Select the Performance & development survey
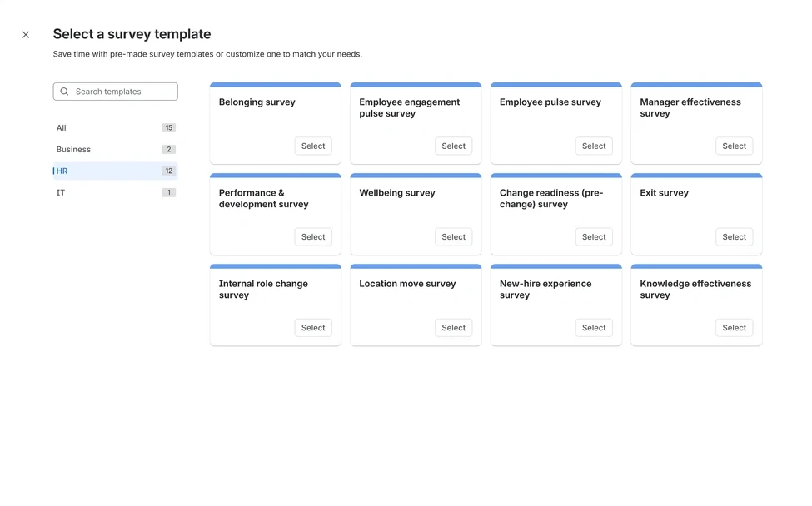 click(312, 236)
